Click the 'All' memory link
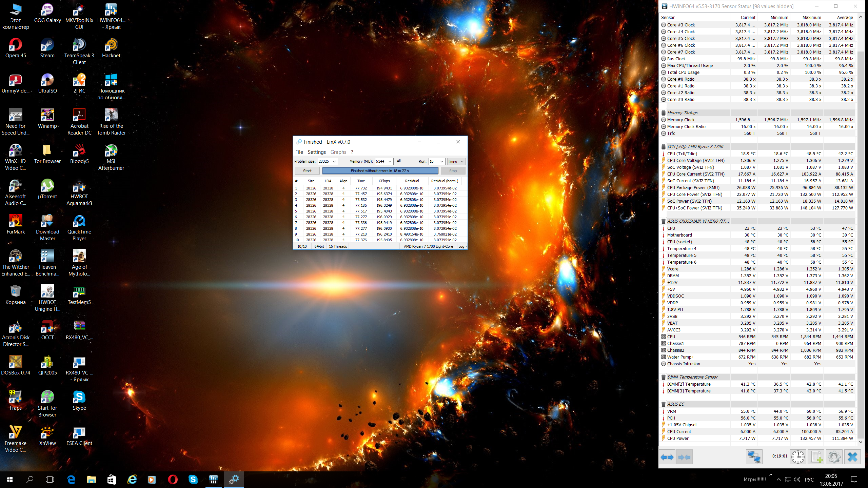Image resolution: width=868 pixels, height=488 pixels. 399,161
